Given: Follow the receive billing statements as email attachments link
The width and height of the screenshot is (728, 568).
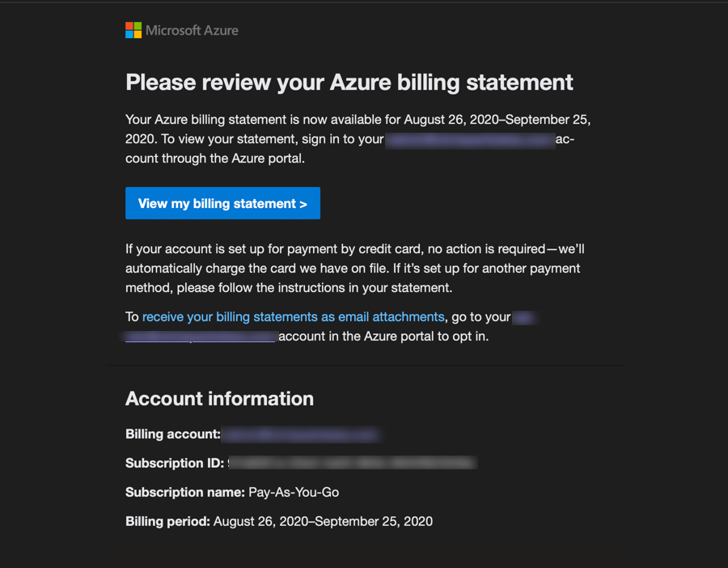Looking at the screenshot, I should click(x=293, y=316).
